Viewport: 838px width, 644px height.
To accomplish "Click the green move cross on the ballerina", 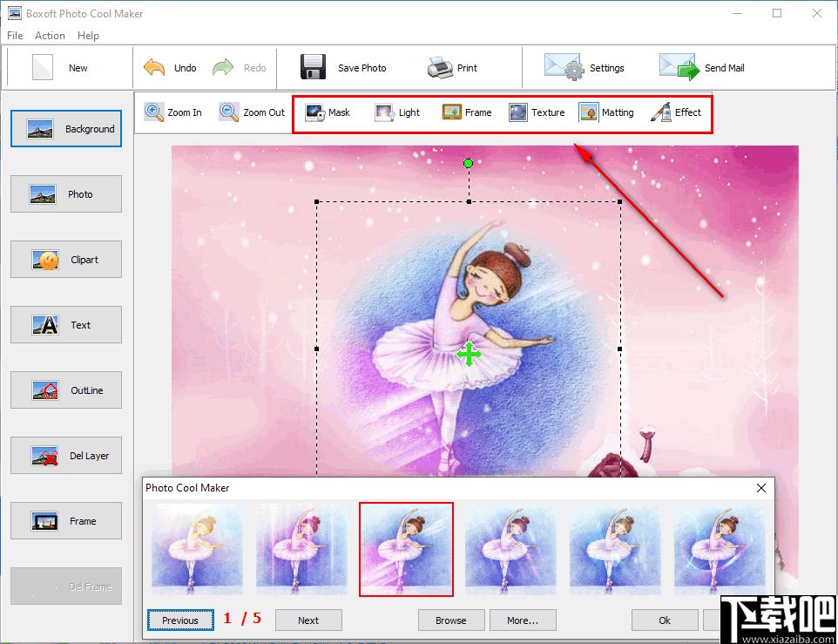I will [x=469, y=354].
